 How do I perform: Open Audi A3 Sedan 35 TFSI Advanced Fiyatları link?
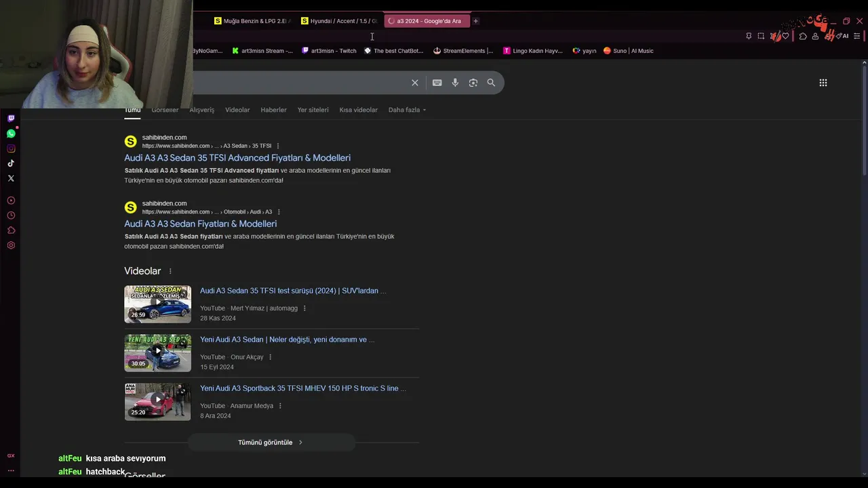237,158
